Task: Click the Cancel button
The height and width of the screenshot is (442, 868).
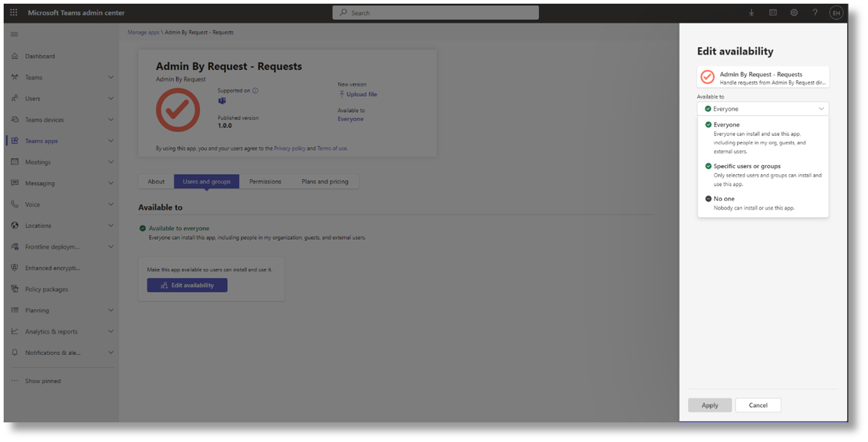Action: [758, 405]
